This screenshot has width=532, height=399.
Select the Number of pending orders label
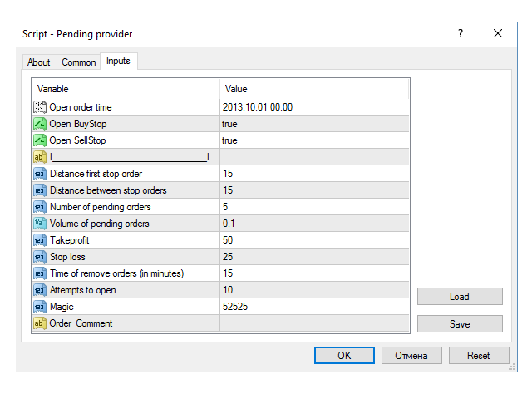(101, 207)
